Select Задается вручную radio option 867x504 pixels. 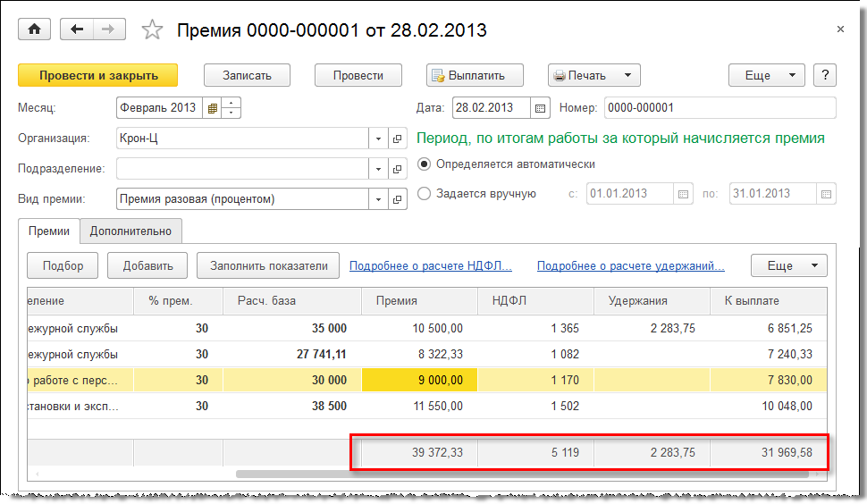(x=425, y=193)
